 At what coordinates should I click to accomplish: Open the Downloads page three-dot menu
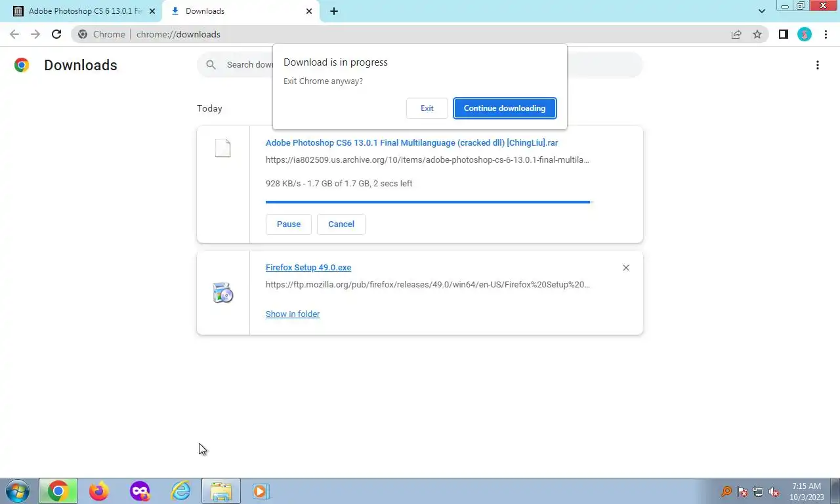pyautogui.click(x=818, y=65)
